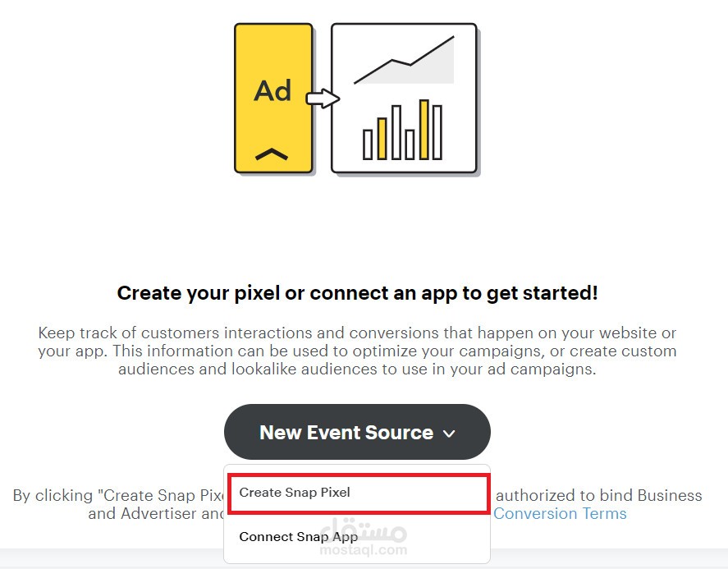Click the chevron next to New Event Source
This screenshot has width=728, height=569.
pos(449,434)
